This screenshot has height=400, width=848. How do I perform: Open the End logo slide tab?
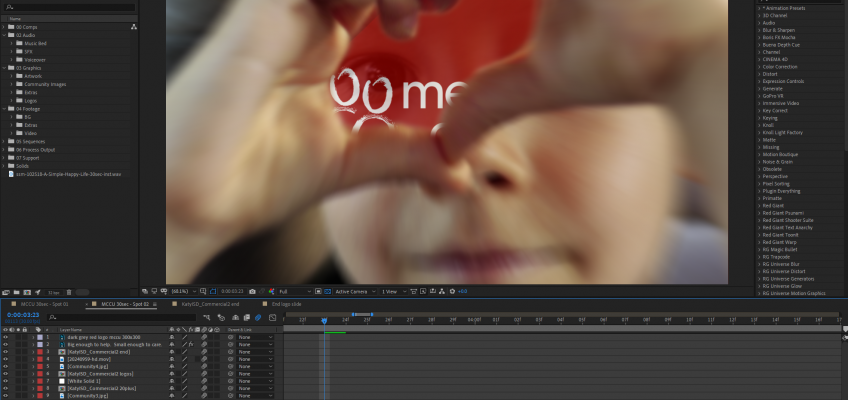[287, 304]
